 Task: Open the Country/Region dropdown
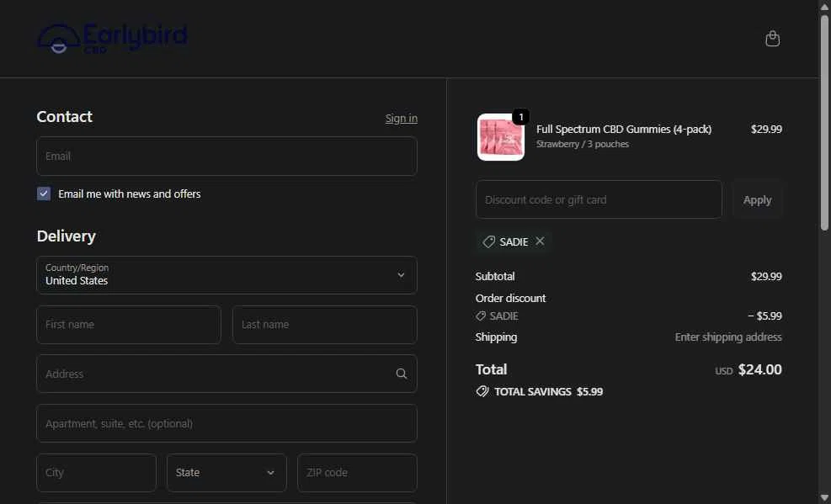coord(226,275)
